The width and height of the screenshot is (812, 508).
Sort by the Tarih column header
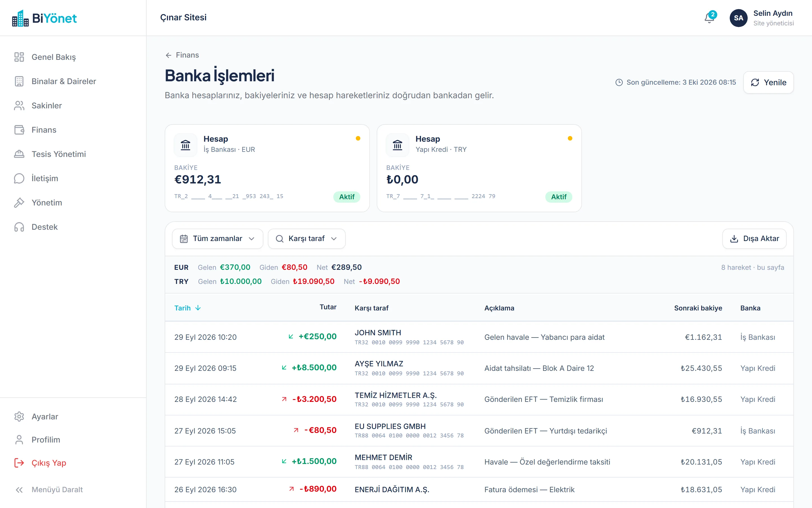[187, 308]
